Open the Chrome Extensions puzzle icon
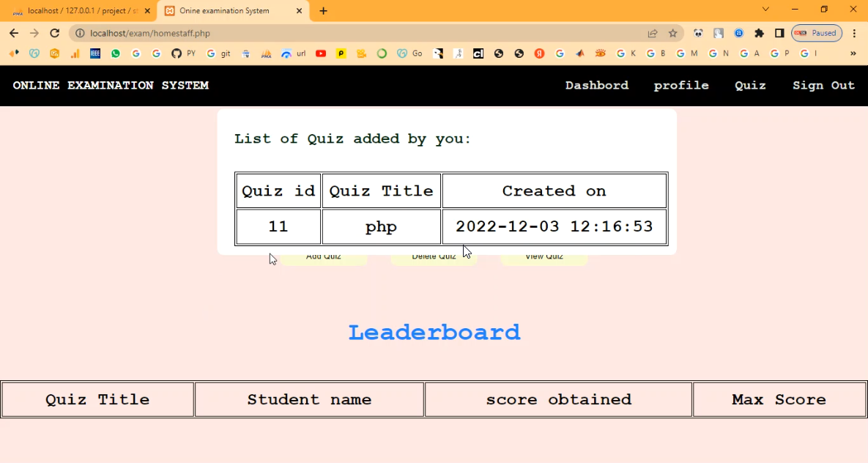The image size is (868, 463). (x=759, y=33)
